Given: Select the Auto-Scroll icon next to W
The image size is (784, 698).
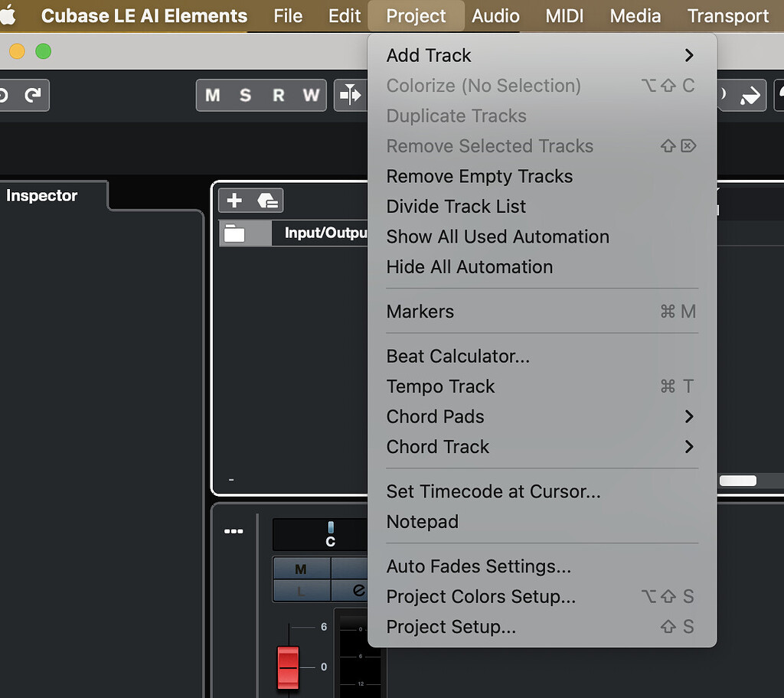Looking at the screenshot, I should (351, 96).
